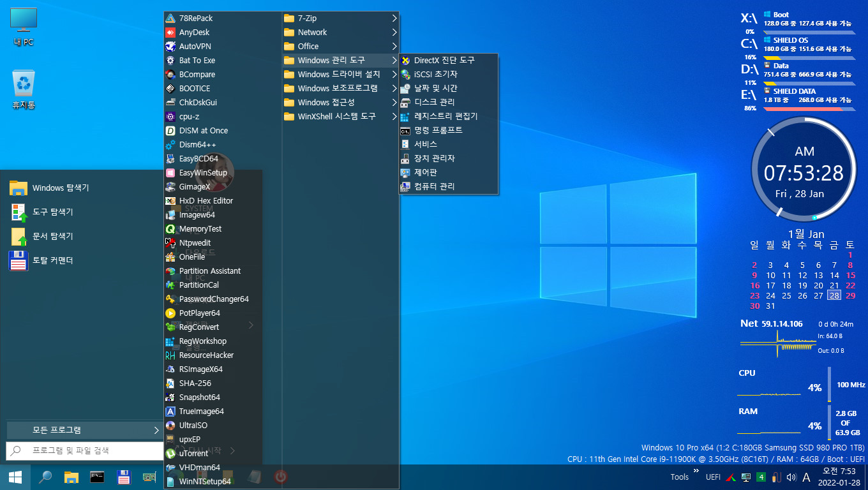This screenshot has height=490, width=868.
Task: Launch cpu-z
Action: [x=223, y=116]
